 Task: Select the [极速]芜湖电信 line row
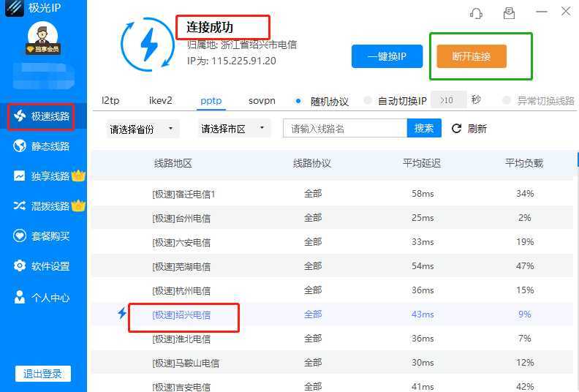pos(333,266)
